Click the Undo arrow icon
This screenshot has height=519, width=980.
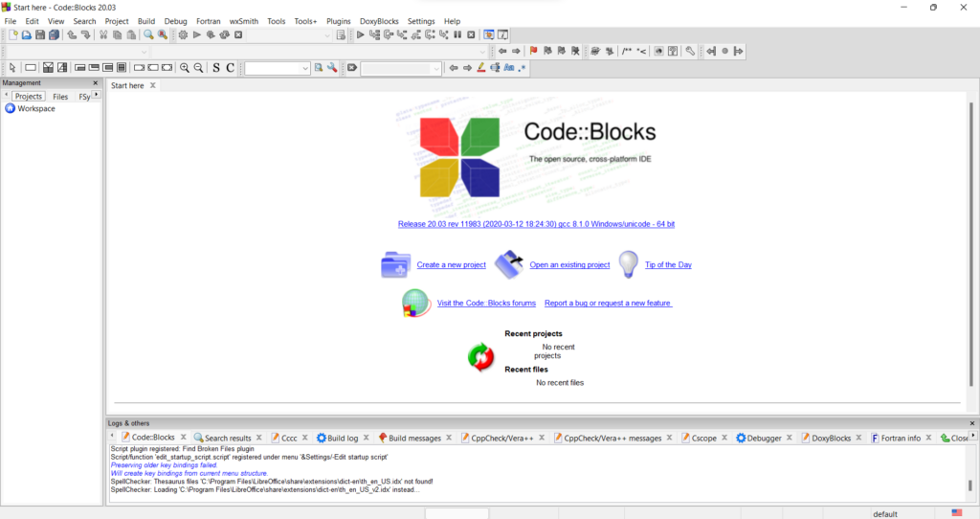tap(72, 35)
